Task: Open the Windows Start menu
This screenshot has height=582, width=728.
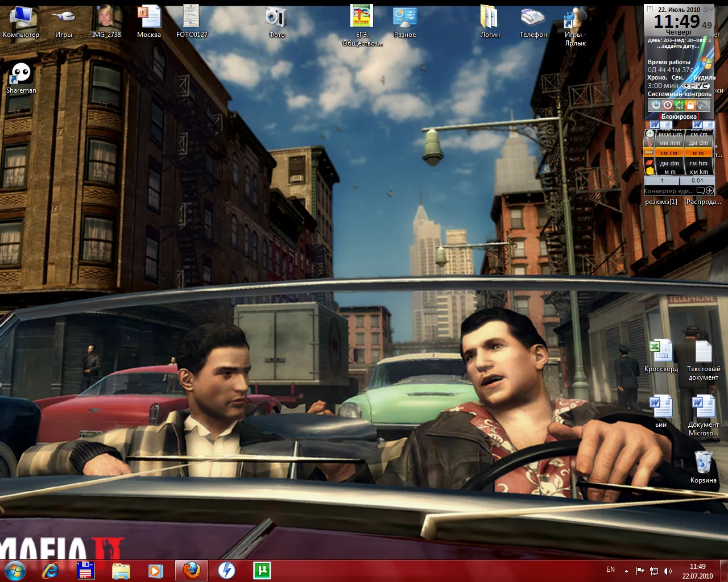Action: coord(15,570)
